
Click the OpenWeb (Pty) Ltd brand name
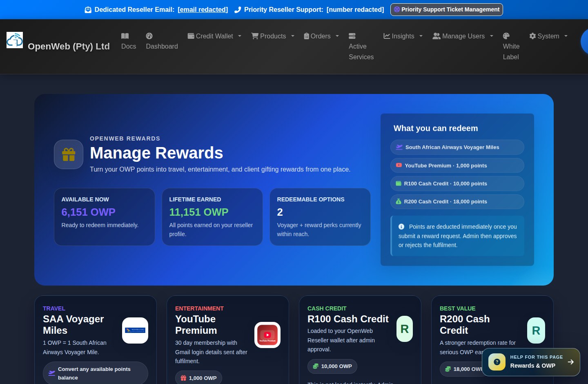click(69, 47)
